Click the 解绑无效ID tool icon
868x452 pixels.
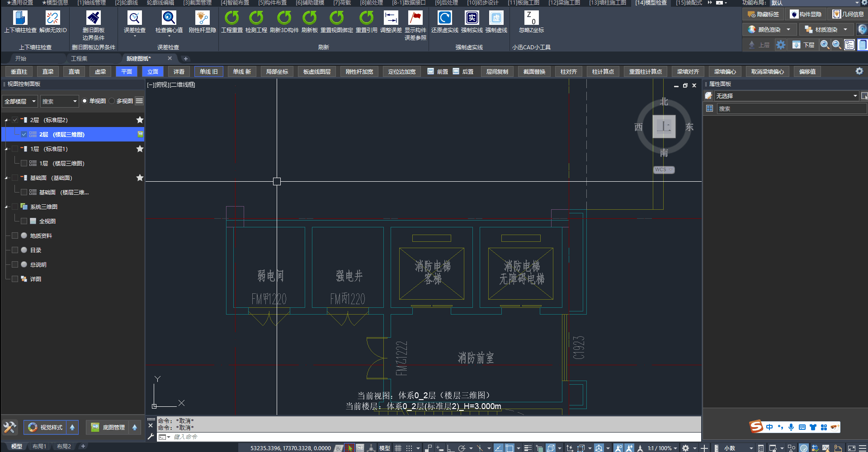pos(53,18)
